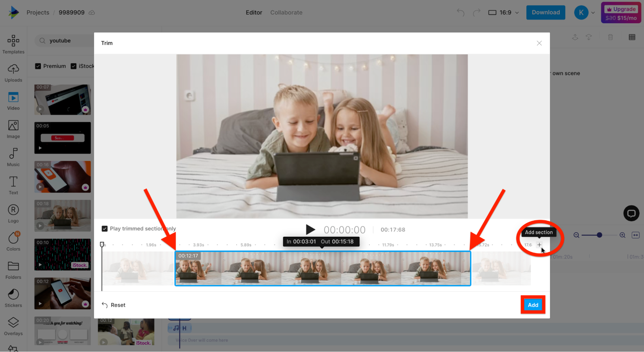Click the Download button
This screenshot has height=352, width=644.
pyautogui.click(x=545, y=12)
